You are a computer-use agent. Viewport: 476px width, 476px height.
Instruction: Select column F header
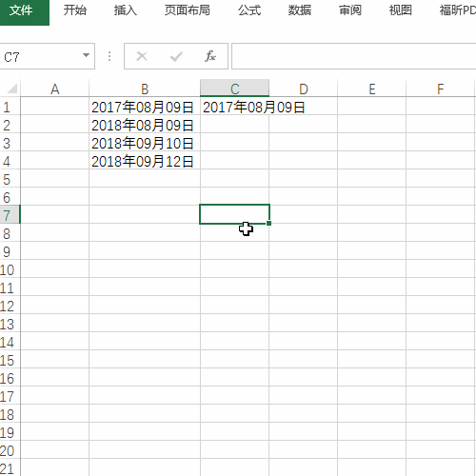tap(441, 89)
